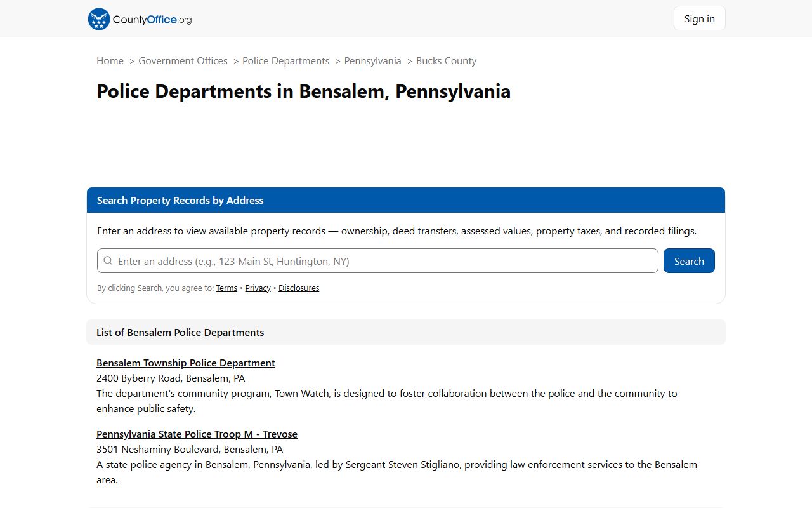
Task: Click the Town Watch description paragraph
Action: tap(387, 401)
